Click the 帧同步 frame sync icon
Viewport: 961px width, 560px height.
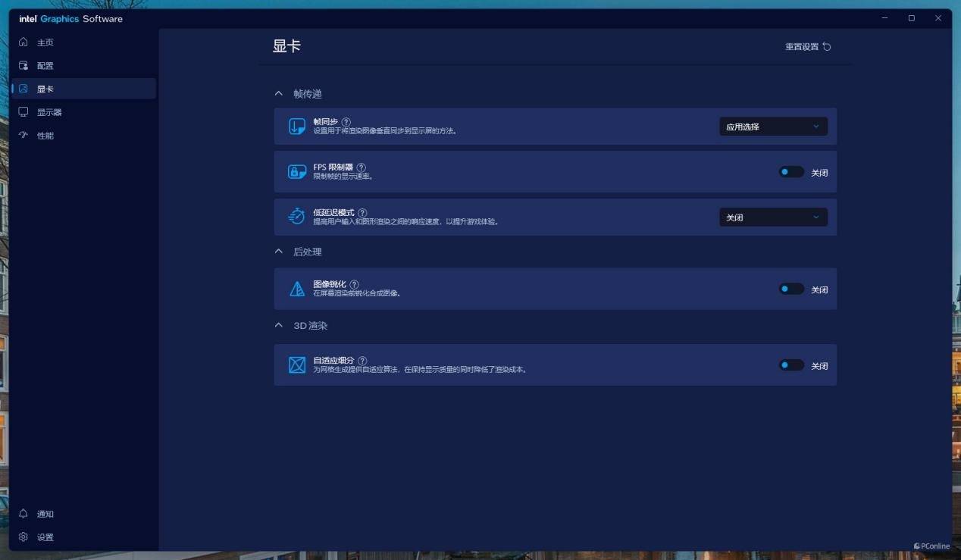click(x=297, y=127)
